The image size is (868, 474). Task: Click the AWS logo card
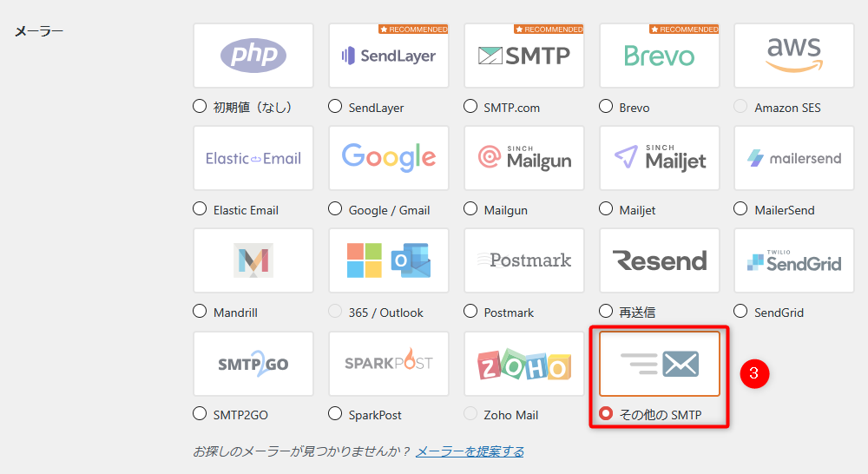[794, 56]
